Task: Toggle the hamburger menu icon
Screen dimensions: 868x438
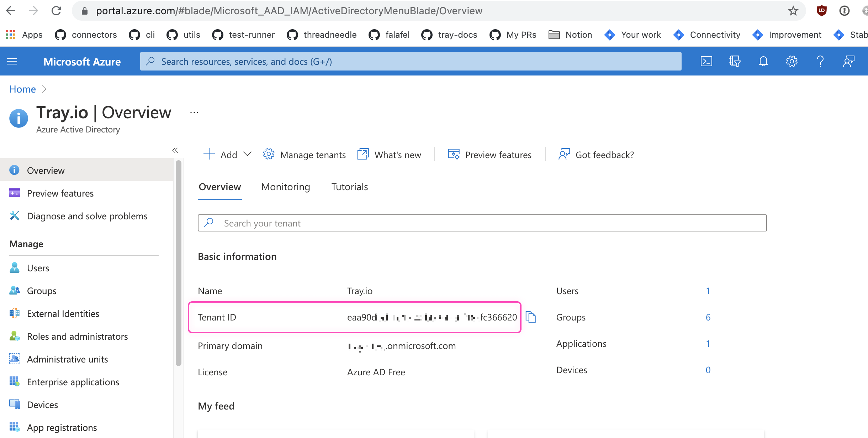Action: coord(12,61)
